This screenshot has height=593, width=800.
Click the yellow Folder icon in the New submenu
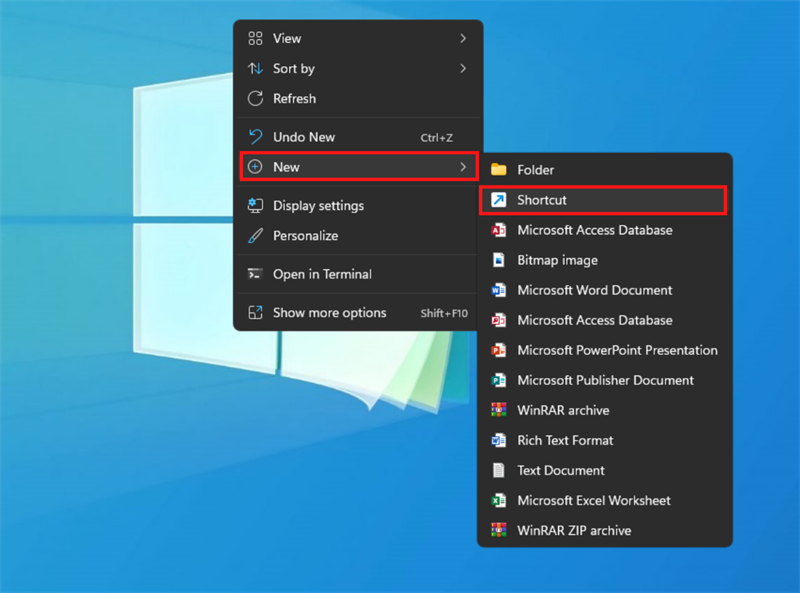[x=498, y=170]
